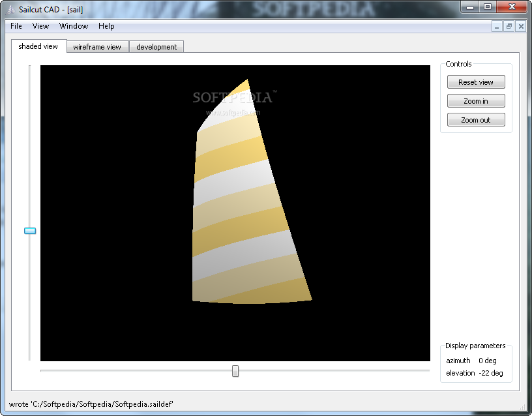
Task: Click the horizontal azimuth slider handle
Action: click(235, 371)
